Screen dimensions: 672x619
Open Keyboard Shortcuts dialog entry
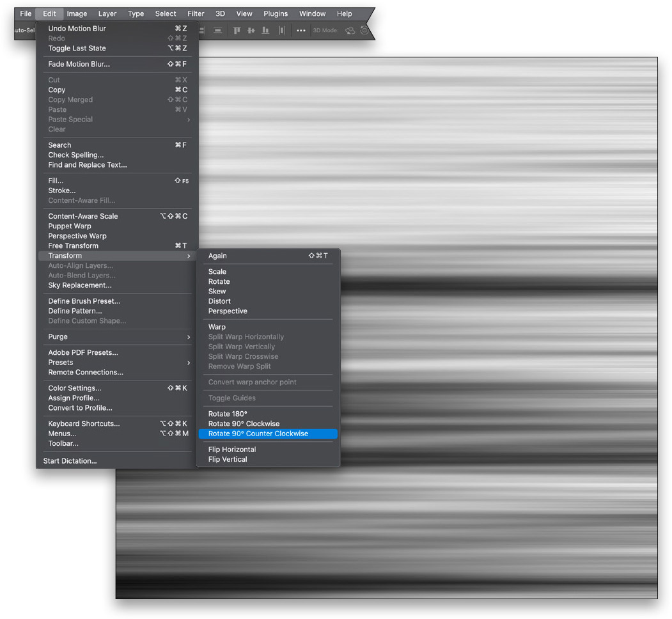(84, 424)
